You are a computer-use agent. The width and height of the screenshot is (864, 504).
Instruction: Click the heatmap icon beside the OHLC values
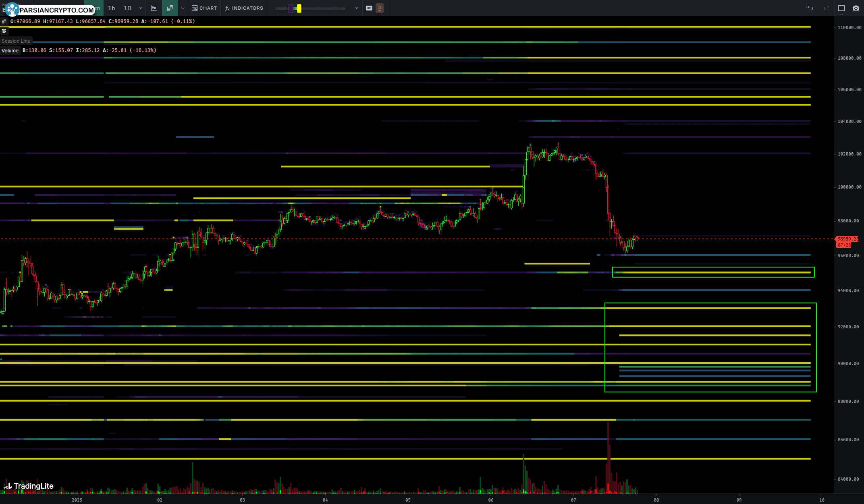point(4,21)
